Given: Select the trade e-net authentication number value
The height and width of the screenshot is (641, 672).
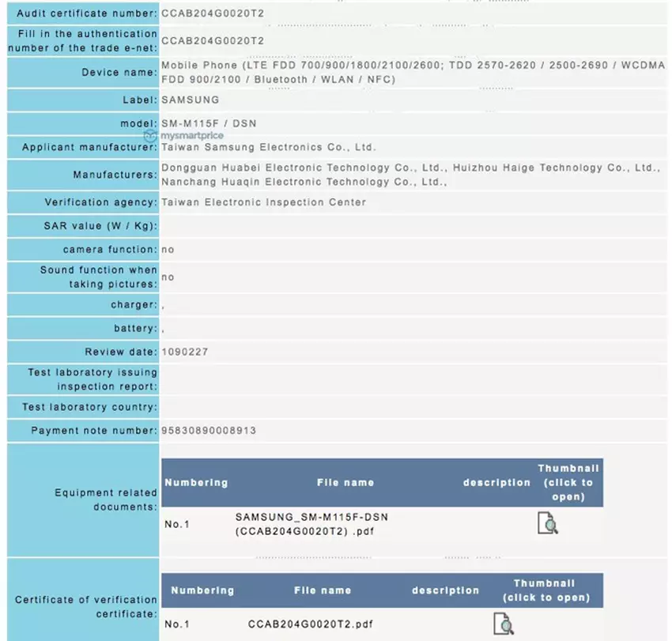Looking at the screenshot, I should click(212, 40).
